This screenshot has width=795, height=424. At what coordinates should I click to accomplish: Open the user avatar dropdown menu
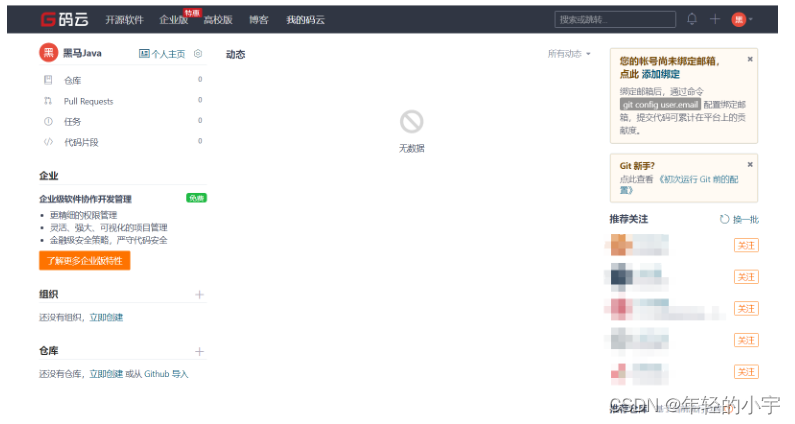click(742, 20)
